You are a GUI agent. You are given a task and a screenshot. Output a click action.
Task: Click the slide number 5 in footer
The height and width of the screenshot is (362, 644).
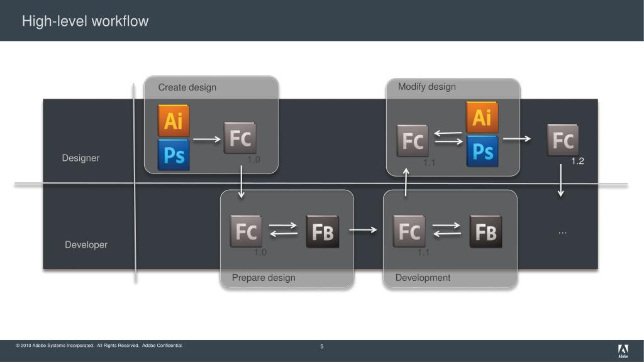(321, 347)
